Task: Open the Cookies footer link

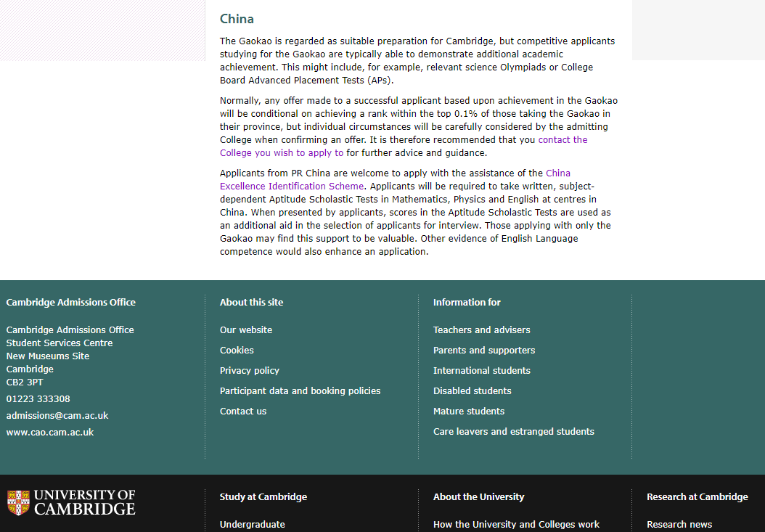Action: (x=237, y=351)
